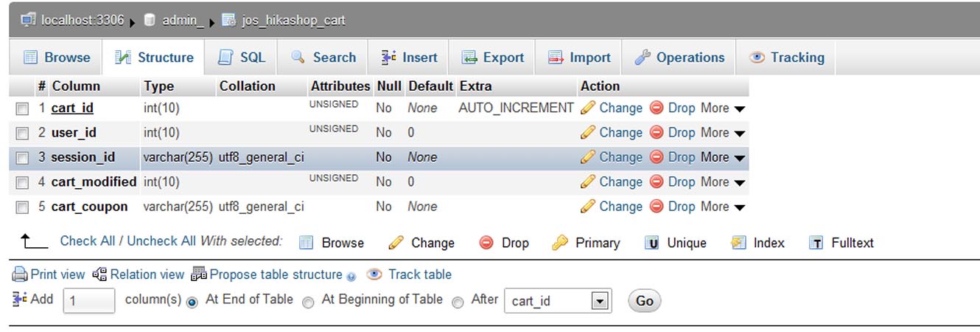This screenshot has width=980, height=332.
Task: Click the Print view printer icon
Action: coord(20,275)
